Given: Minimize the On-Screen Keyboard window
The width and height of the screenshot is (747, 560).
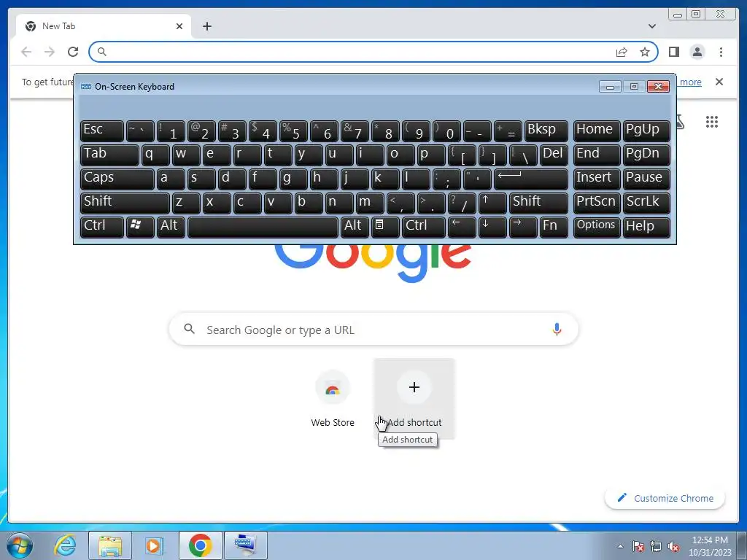Looking at the screenshot, I should point(611,86).
